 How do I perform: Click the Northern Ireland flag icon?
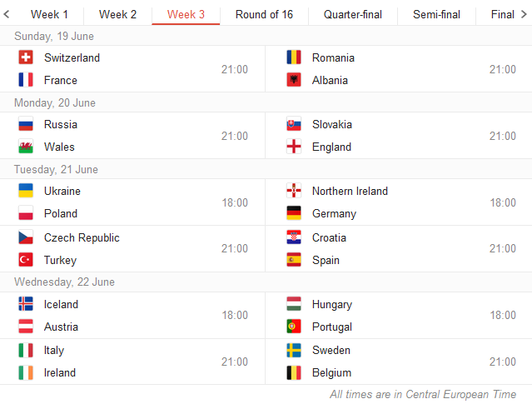294,191
